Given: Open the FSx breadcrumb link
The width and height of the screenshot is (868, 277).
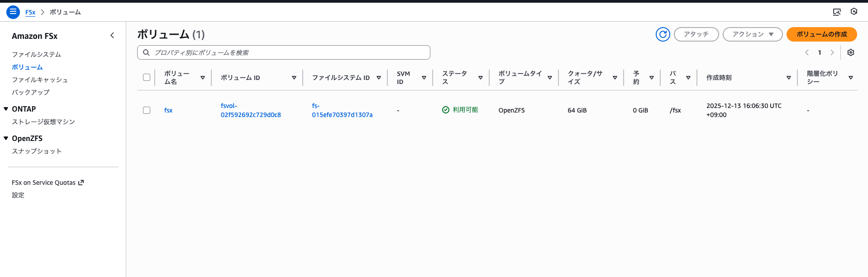Looking at the screenshot, I should tap(30, 12).
